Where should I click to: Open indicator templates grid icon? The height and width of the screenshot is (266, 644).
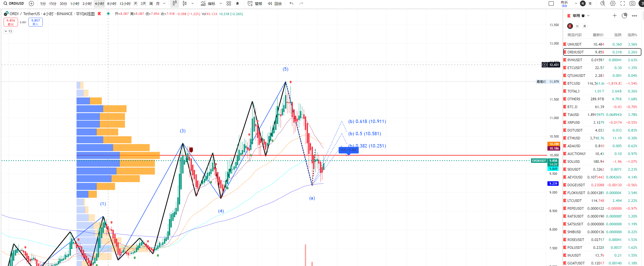(229, 3)
